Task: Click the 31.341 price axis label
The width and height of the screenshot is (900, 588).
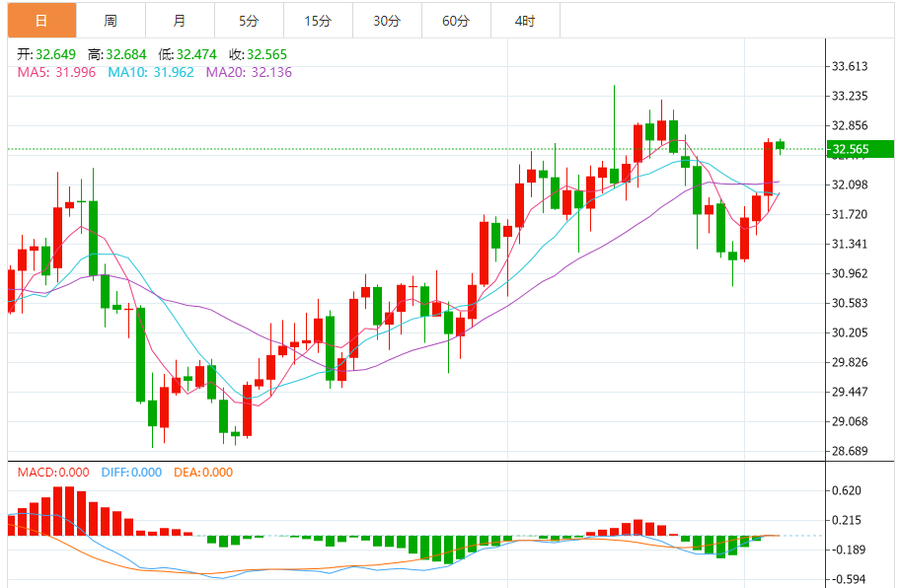Action: click(x=850, y=244)
